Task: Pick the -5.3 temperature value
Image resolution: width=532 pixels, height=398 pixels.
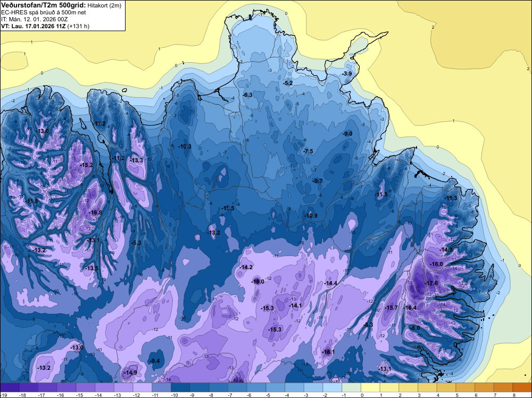Action: click(136, 243)
